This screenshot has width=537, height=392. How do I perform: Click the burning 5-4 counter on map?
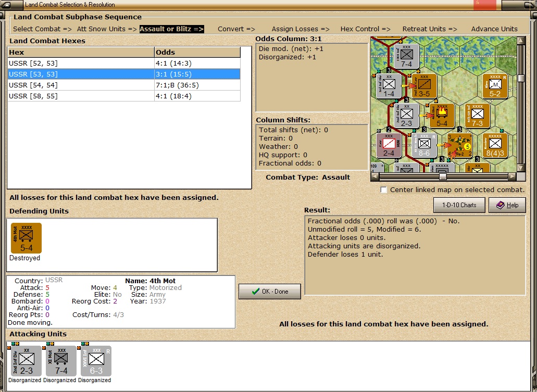point(442,116)
